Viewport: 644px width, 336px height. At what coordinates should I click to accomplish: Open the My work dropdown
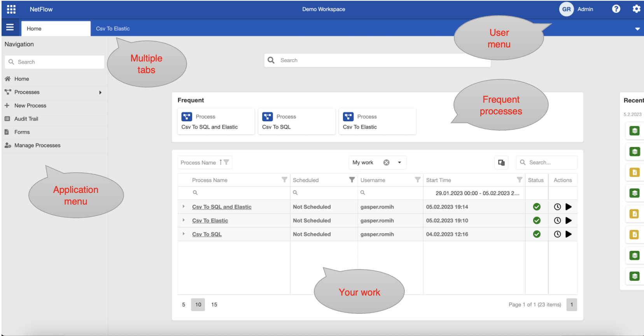(399, 163)
